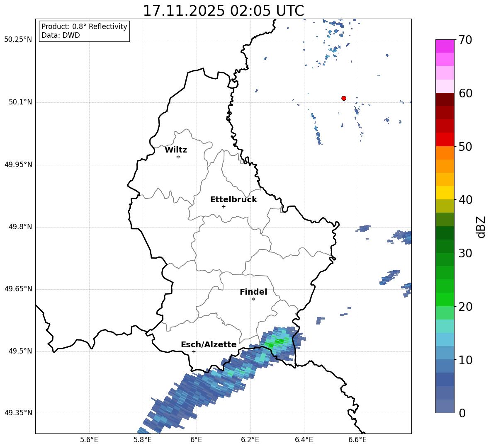The height and width of the screenshot is (448, 491).
Task: Click the 60 tick on the colorbar
Action: point(465,93)
